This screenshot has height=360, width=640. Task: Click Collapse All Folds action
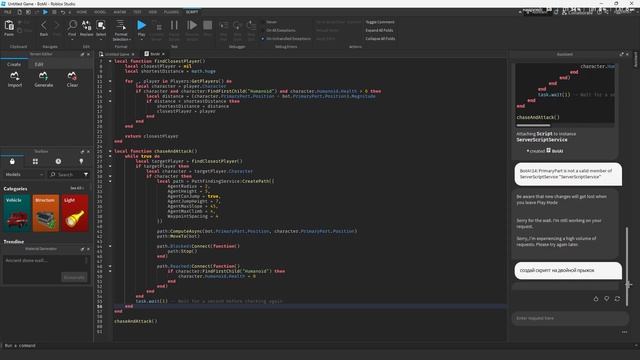(380, 38)
